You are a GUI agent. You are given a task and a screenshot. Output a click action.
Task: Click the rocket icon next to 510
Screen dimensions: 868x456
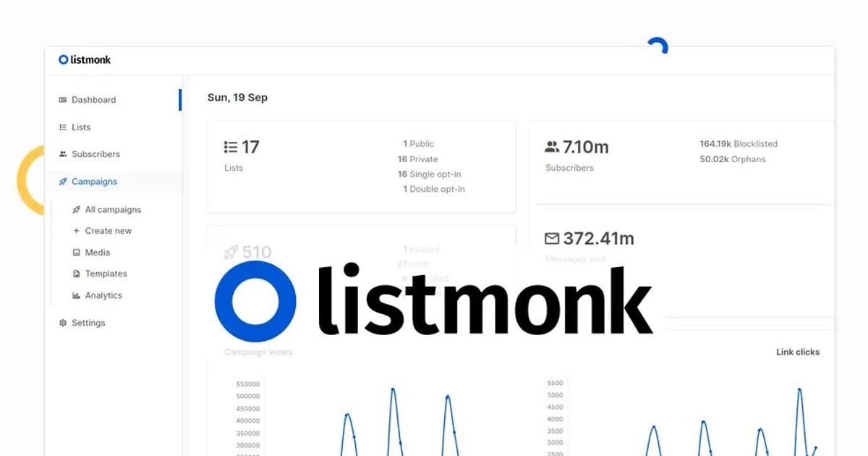pyautogui.click(x=231, y=253)
